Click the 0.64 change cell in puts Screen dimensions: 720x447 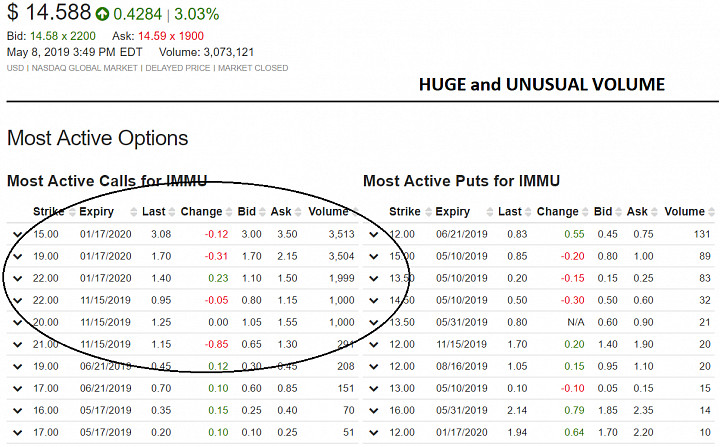click(574, 433)
